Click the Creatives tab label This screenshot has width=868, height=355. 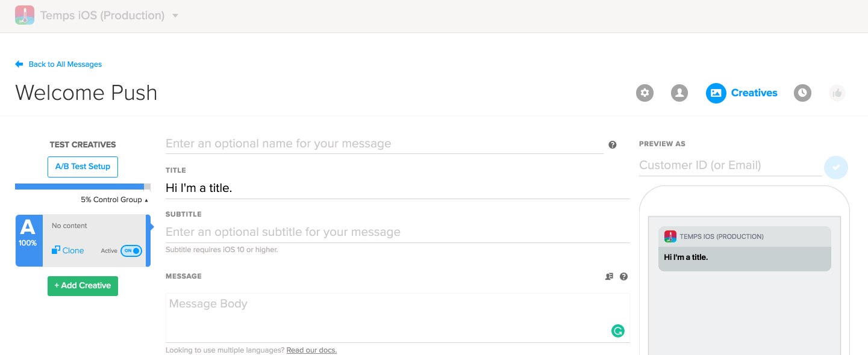(754, 93)
